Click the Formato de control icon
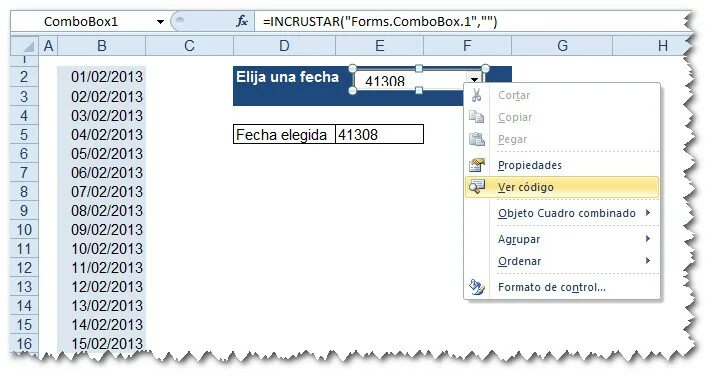The image size is (712, 378). [x=477, y=287]
